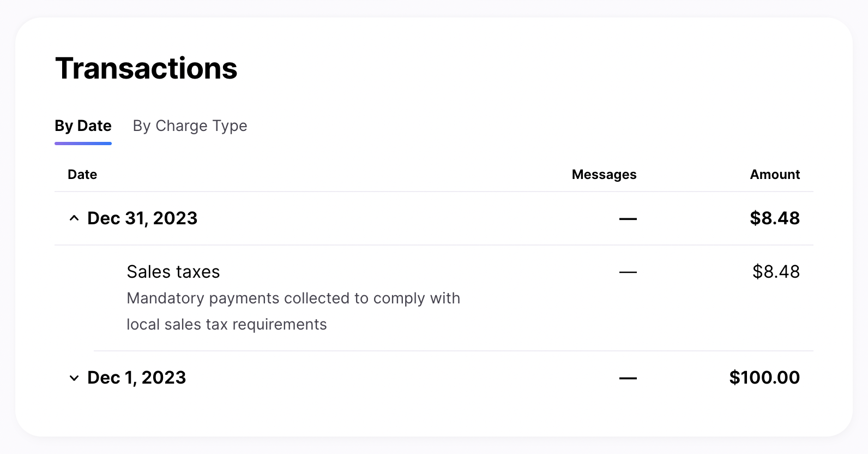Click the Transactions heading
The height and width of the screenshot is (454, 868).
click(x=146, y=69)
